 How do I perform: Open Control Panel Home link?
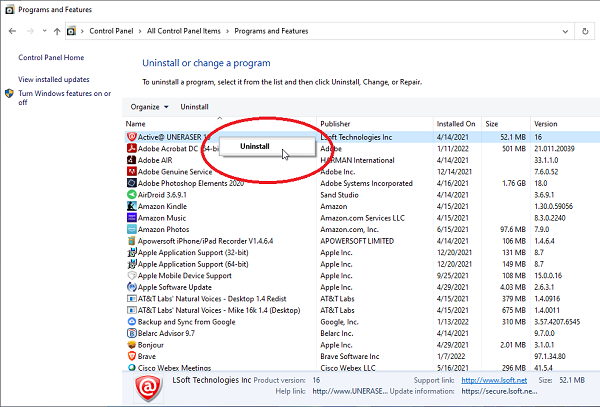point(51,57)
